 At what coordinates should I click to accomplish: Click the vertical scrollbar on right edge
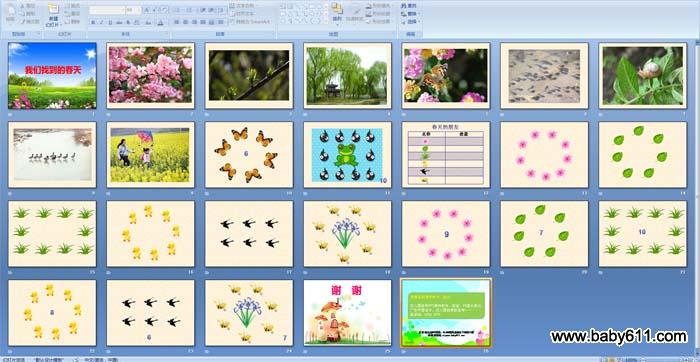coord(697,196)
